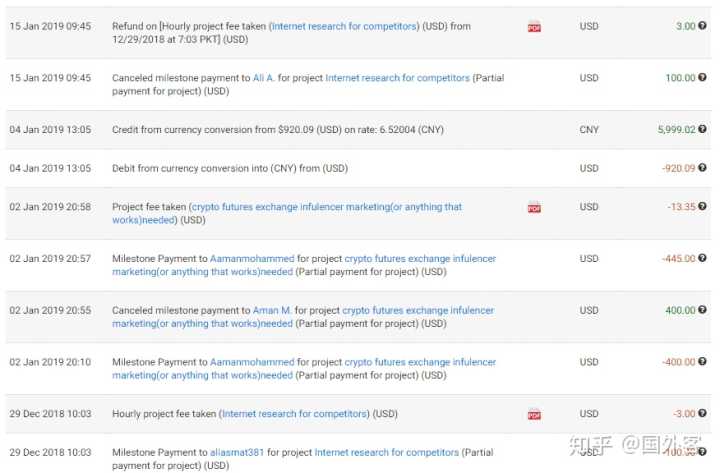The height and width of the screenshot is (473, 720).
Task: Click help icon beside -920.09 amount
Action: [x=702, y=168]
